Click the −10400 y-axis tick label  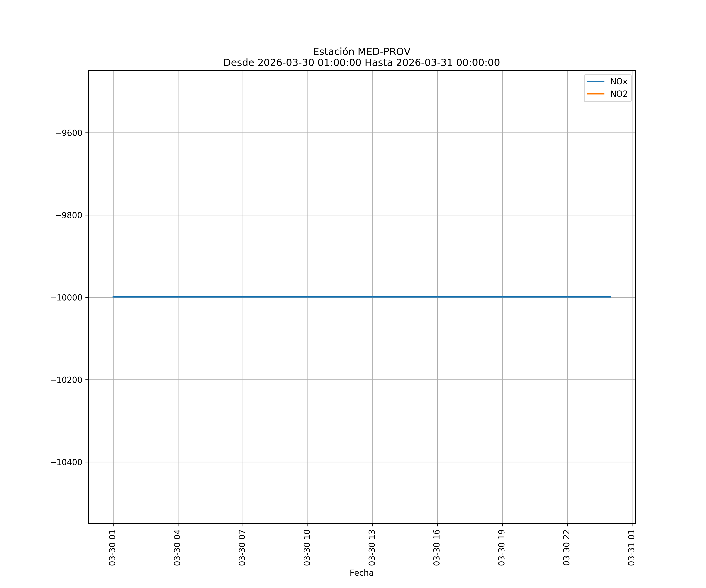66,462
